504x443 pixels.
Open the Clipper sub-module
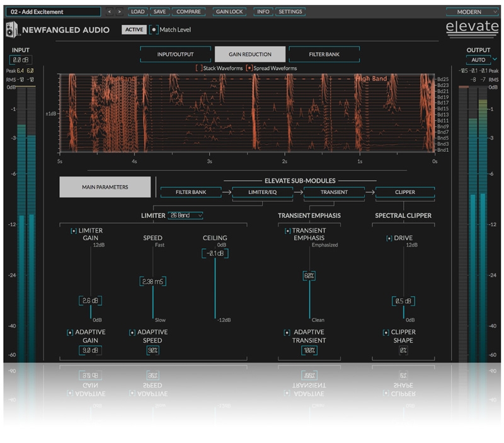click(x=404, y=192)
